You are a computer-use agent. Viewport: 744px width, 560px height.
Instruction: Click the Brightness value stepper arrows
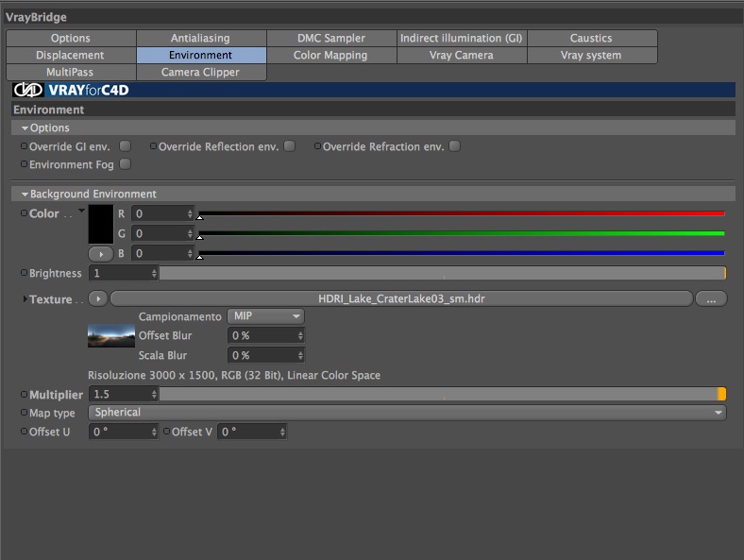pos(154,273)
